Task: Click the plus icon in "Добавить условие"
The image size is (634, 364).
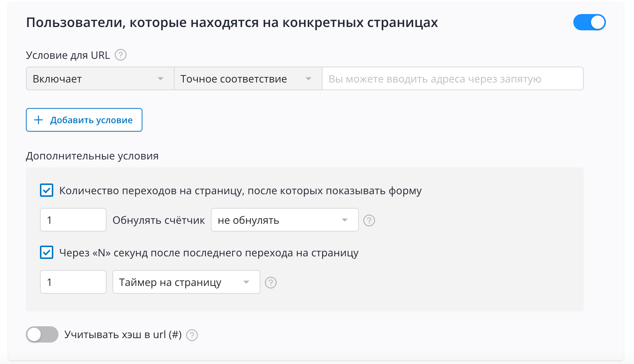Action: 38,120
